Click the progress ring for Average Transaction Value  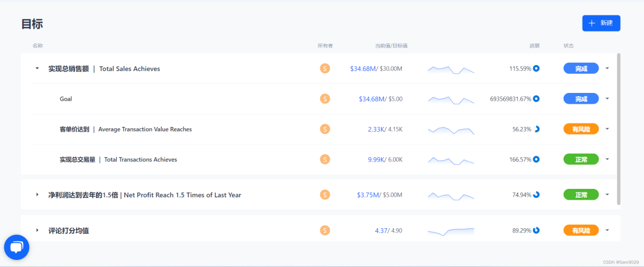pyautogui.click(x=536, y=129)
